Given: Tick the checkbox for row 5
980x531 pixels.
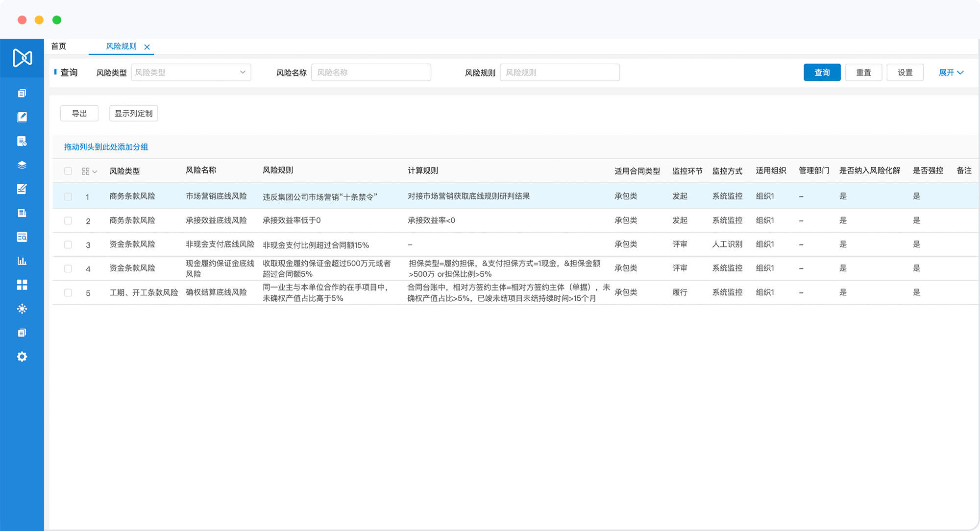Looking at the screenshot, I should click(x=68, y=293).
